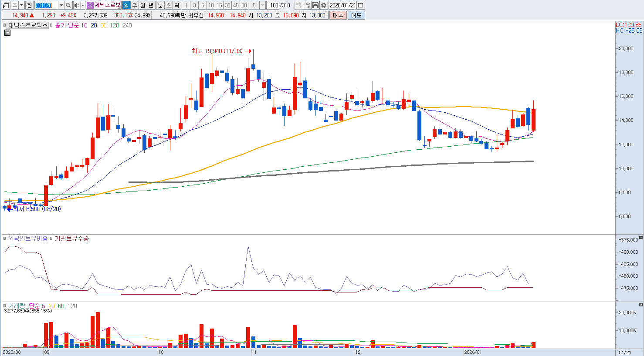This screenshot has width=644, height=356.
Task: Open the calendar date picker icon
Action: coord(361,5)
